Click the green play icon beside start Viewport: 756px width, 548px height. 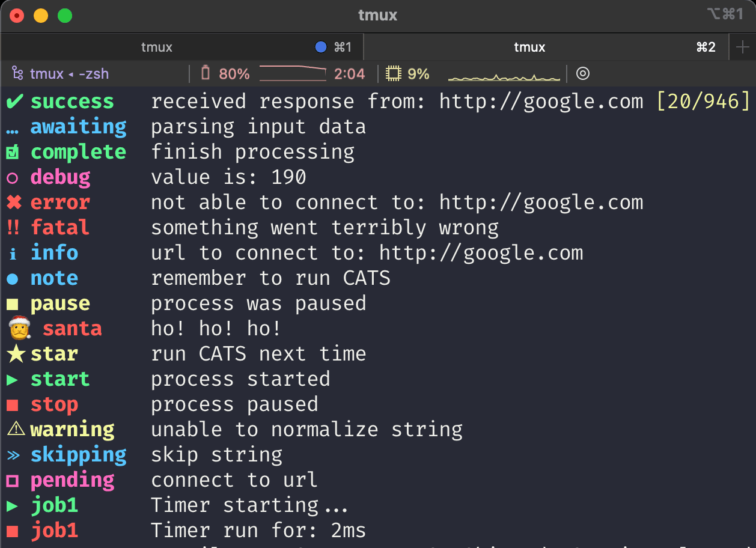coord(13,379)
